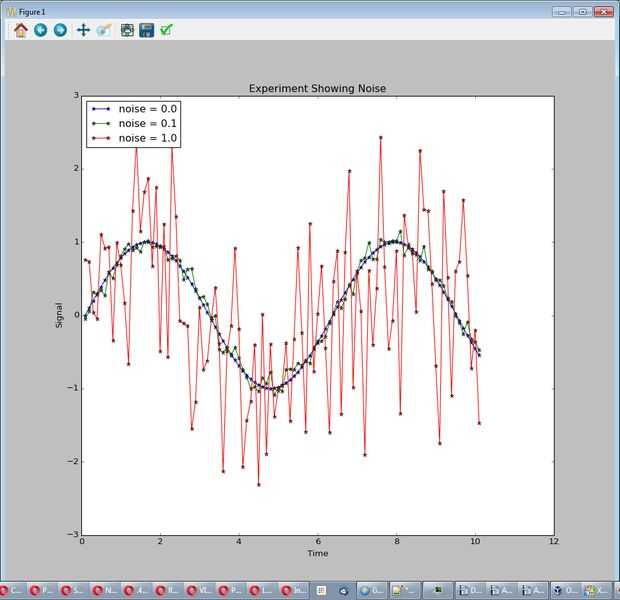620x600 pixels.
Task: Click the x-axis tick label 12
Action: 554,541
